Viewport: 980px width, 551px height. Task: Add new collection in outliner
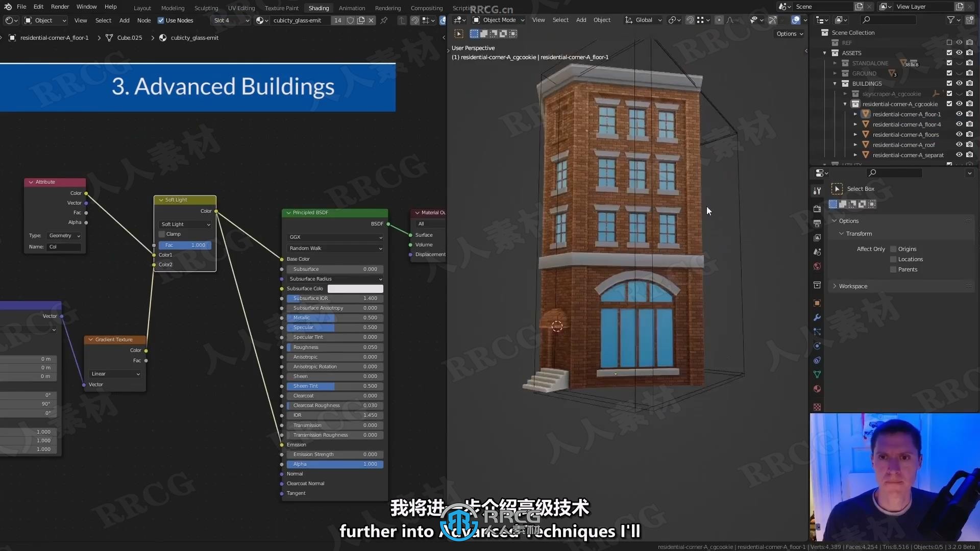pyautogui.click(x=969, y=20)
